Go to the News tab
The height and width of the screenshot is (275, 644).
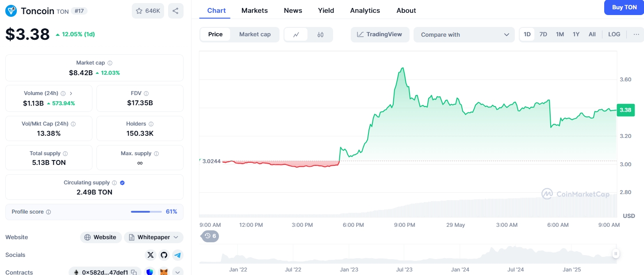[x=293, y=11]
